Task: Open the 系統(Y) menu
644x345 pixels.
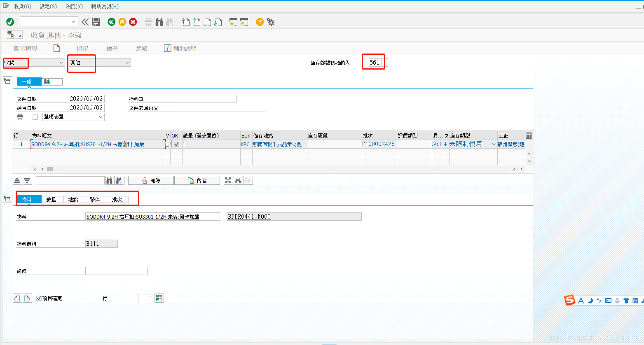Action: pos(73,6)
